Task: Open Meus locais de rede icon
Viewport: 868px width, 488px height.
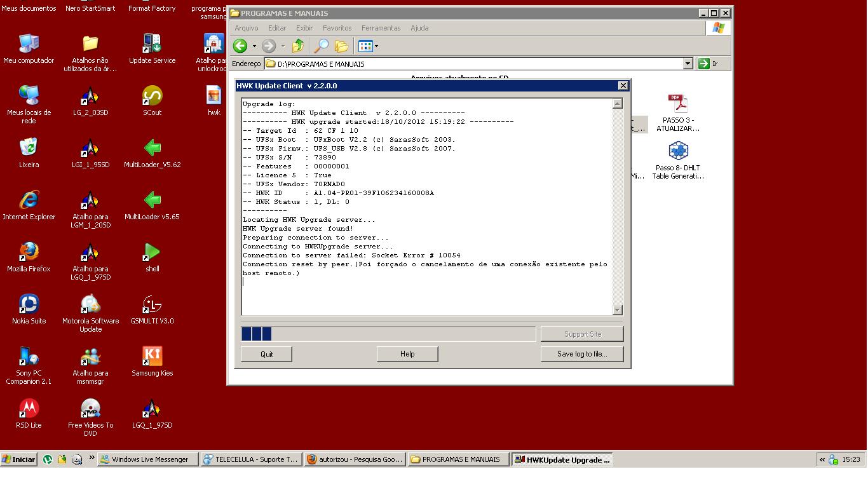Action: pos(29,105)
